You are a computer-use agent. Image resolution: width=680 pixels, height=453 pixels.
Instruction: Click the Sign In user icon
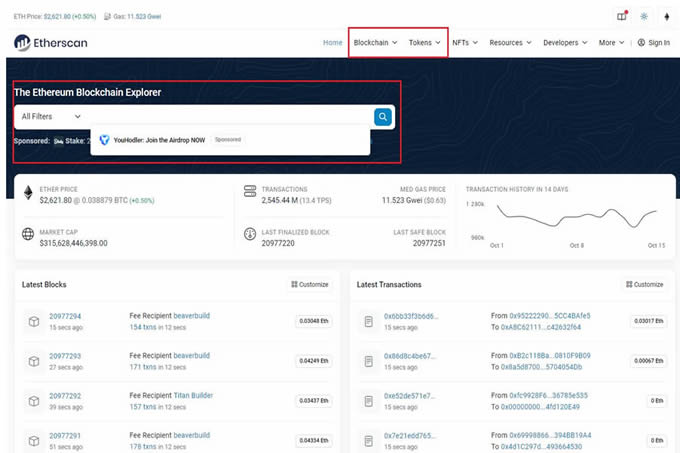coord(641,43)
